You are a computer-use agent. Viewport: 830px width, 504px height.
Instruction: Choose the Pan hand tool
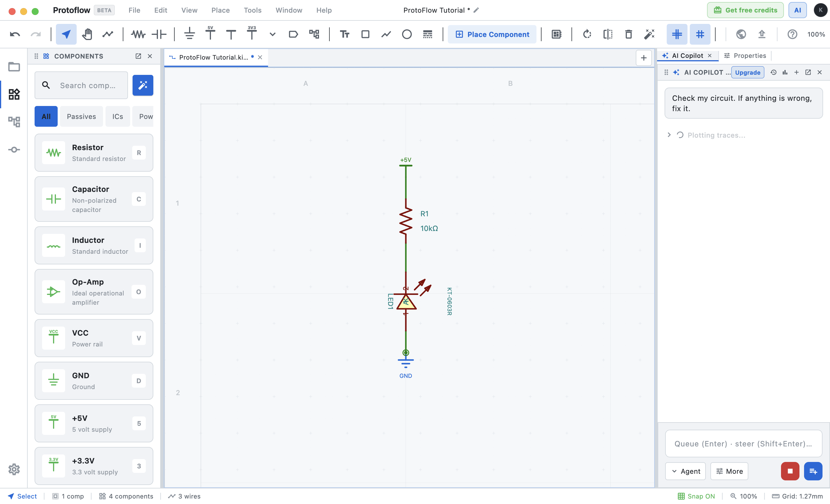87,34
